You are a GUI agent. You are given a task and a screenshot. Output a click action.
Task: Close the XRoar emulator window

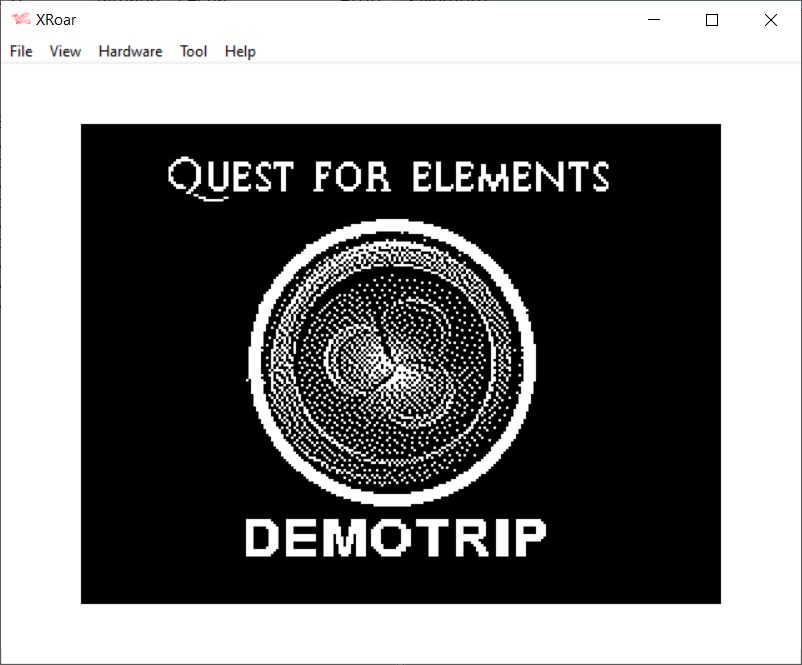tap(770, 20)
